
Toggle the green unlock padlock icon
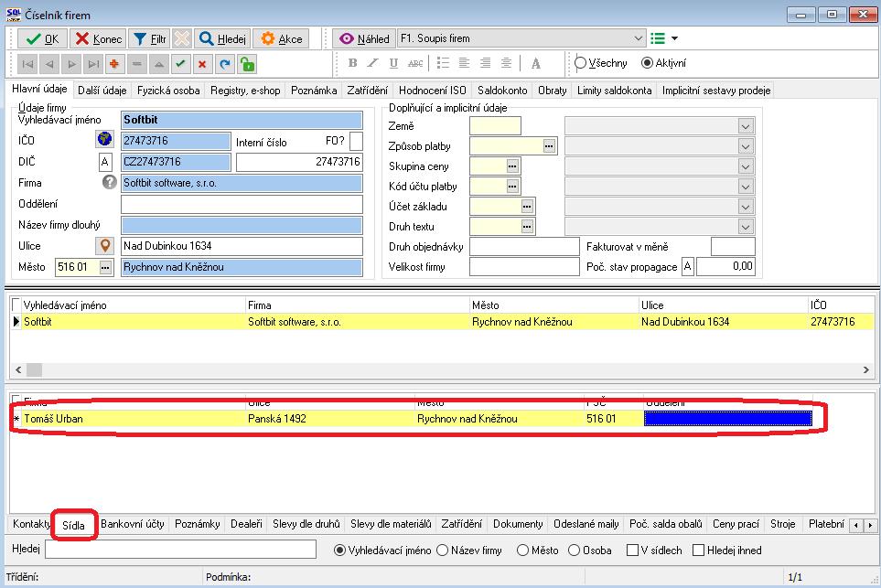coord(247,64)
